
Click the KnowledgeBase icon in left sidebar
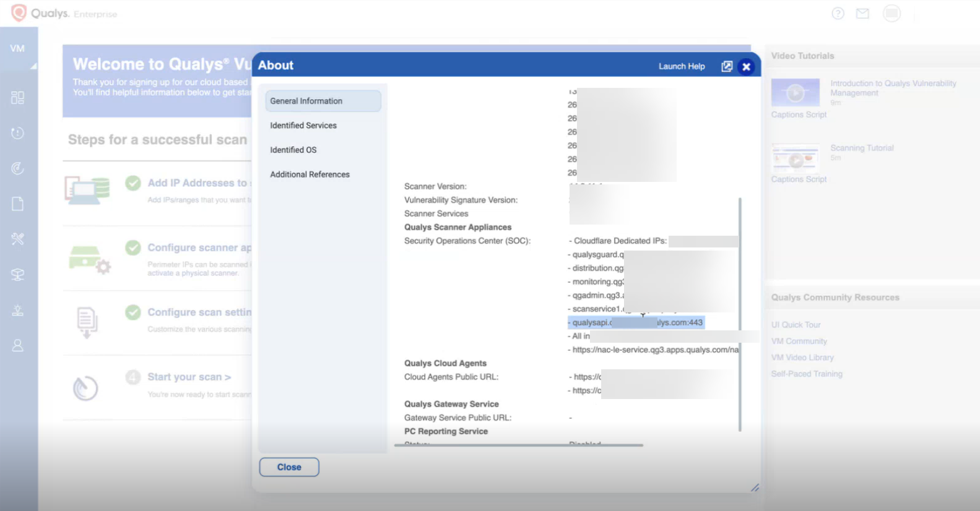pyautogui.click(x=18, y=310)
